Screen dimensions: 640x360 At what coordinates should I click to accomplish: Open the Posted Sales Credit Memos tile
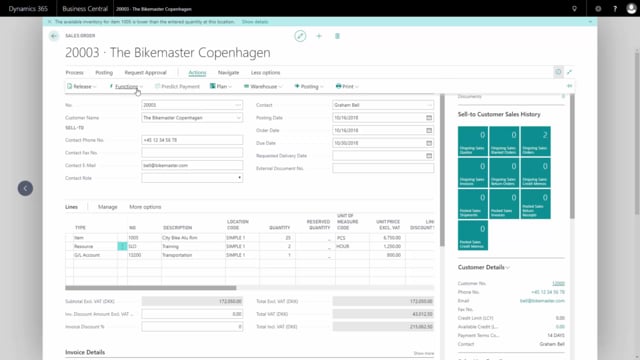(473, 236)
